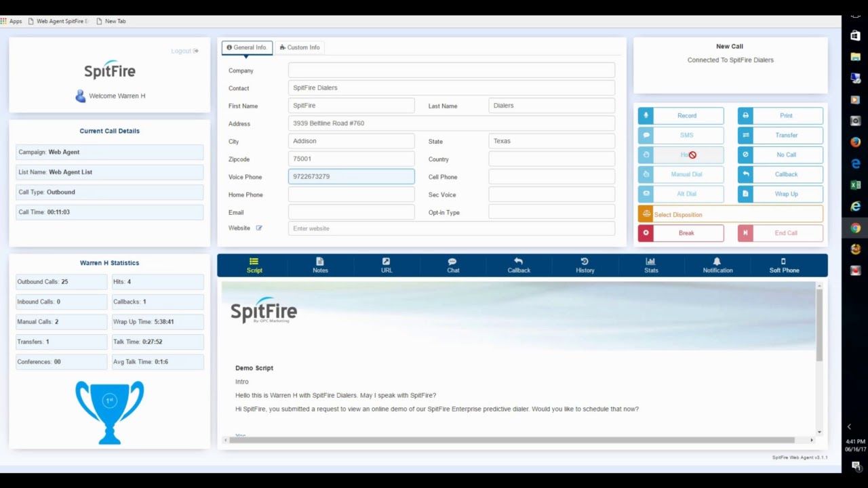Click the Cell Phone field
The image size is (868, 488).
551,176
